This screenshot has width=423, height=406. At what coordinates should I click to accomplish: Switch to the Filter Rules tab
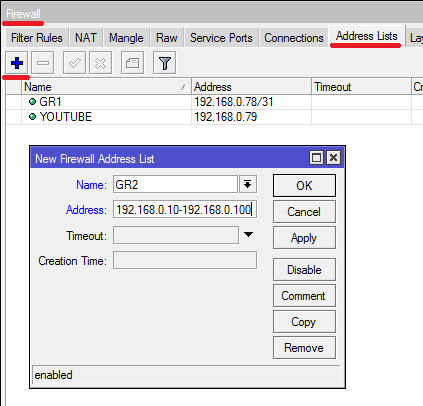[37, 38]
